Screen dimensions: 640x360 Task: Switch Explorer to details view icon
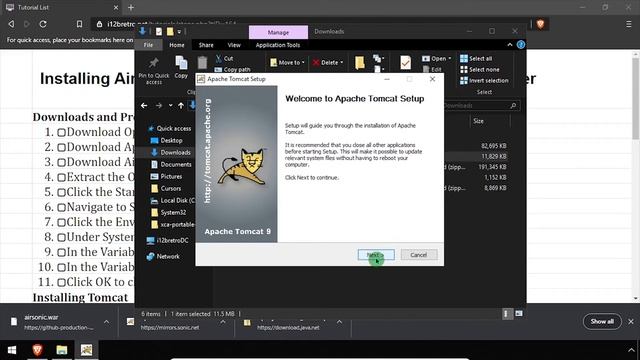[x=507, y=313]
